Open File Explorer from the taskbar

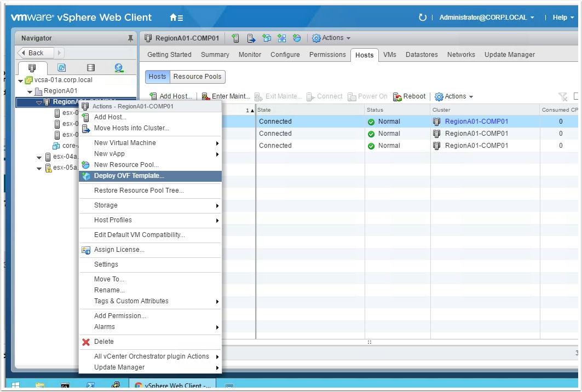(40, 385)
